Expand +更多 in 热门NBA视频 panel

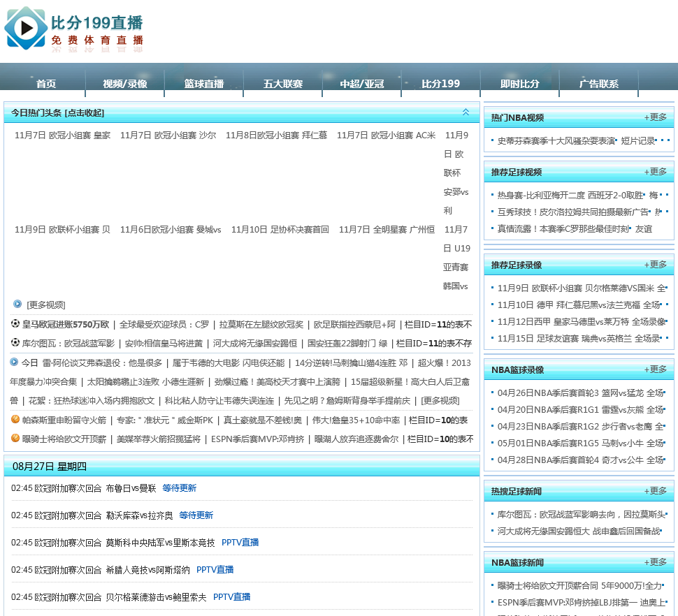click(656, 117)
